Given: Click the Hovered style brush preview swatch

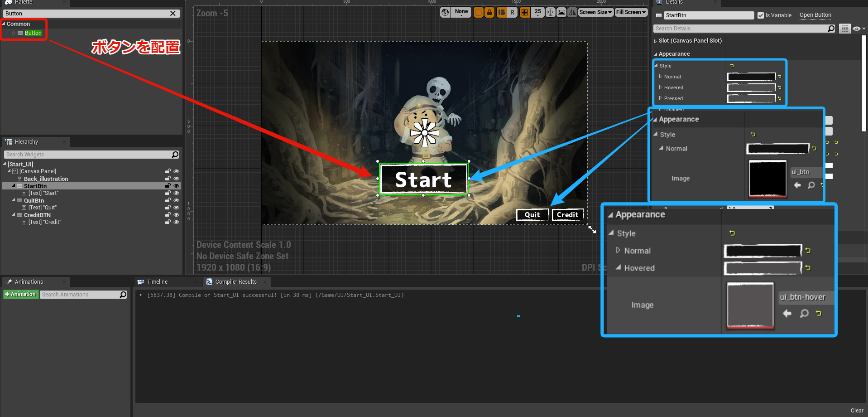Looking at the screenshot, I should pos(751,87).
